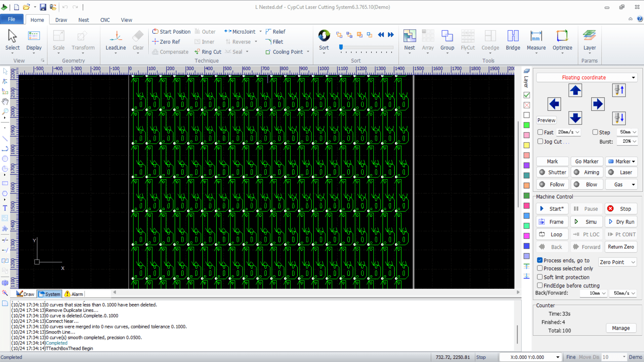Switch to the Draw ribbon tab
This screenshot has height=362, width=644.
point(61,20)
